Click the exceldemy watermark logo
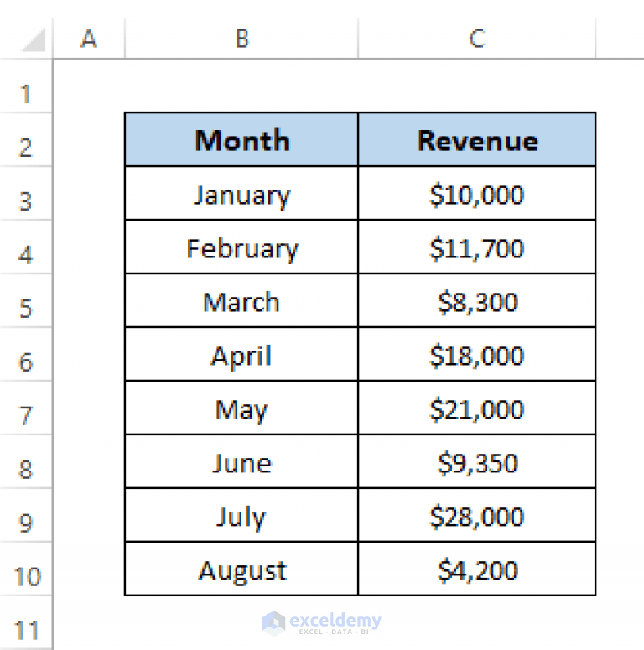644x650 pixels. pyautogui.click(x=322, y=623)
